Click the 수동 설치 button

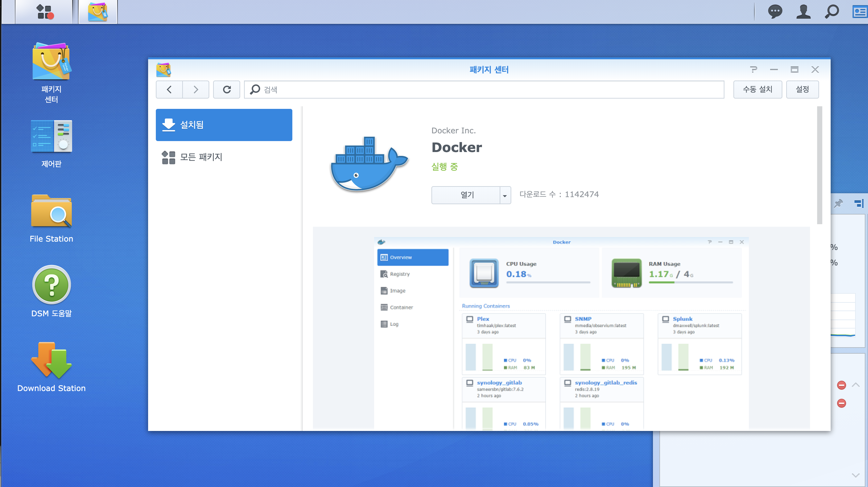click(758, 90)
